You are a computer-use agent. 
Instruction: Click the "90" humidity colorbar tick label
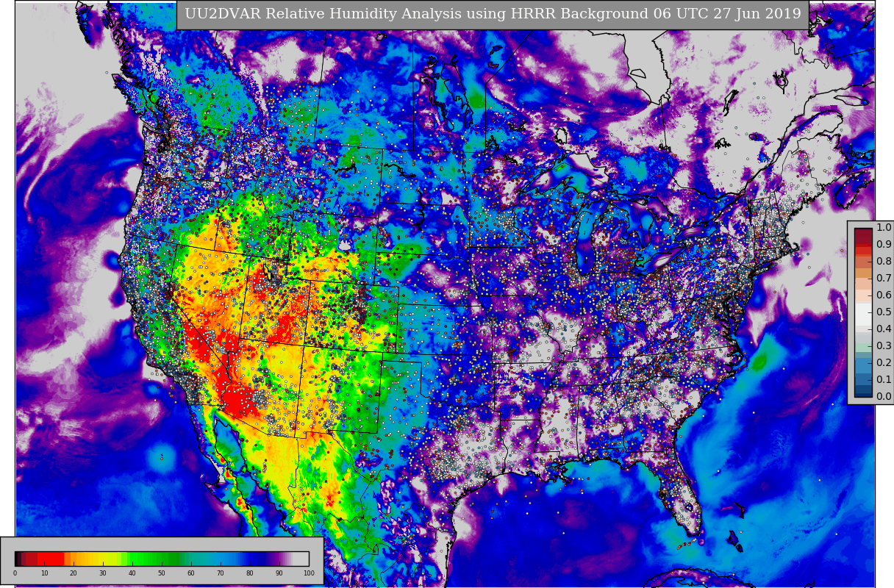279,573
